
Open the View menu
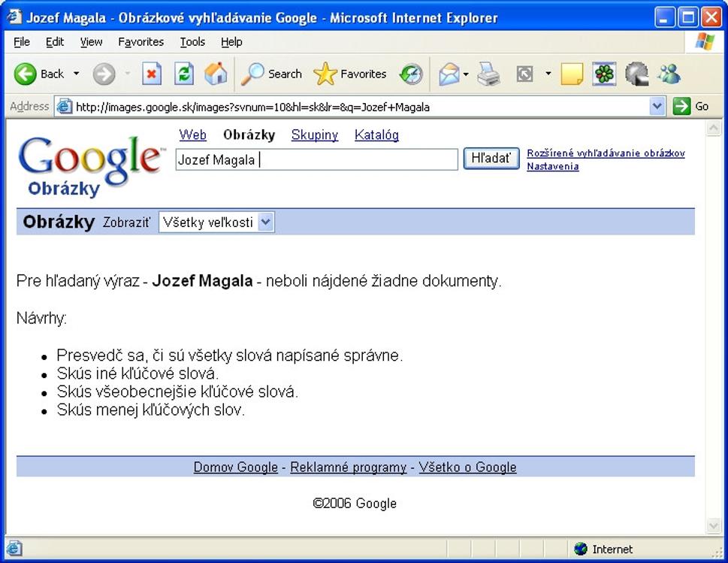91,42
